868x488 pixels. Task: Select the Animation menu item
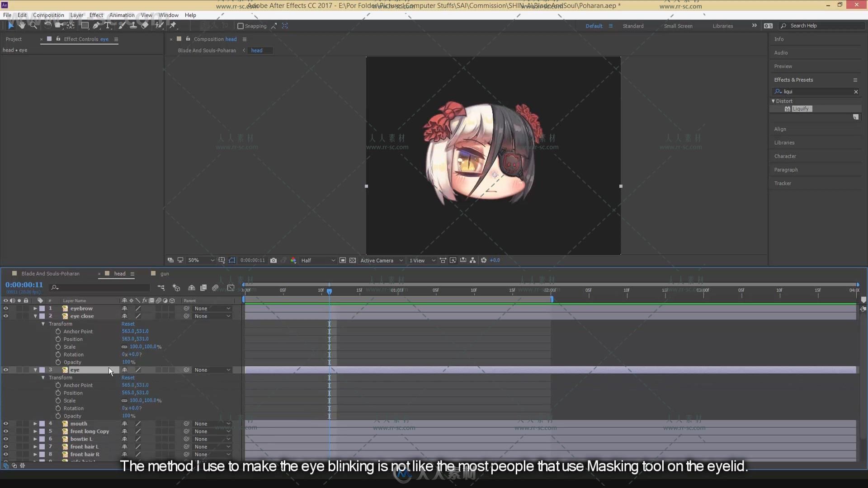(x=121, y=15)
